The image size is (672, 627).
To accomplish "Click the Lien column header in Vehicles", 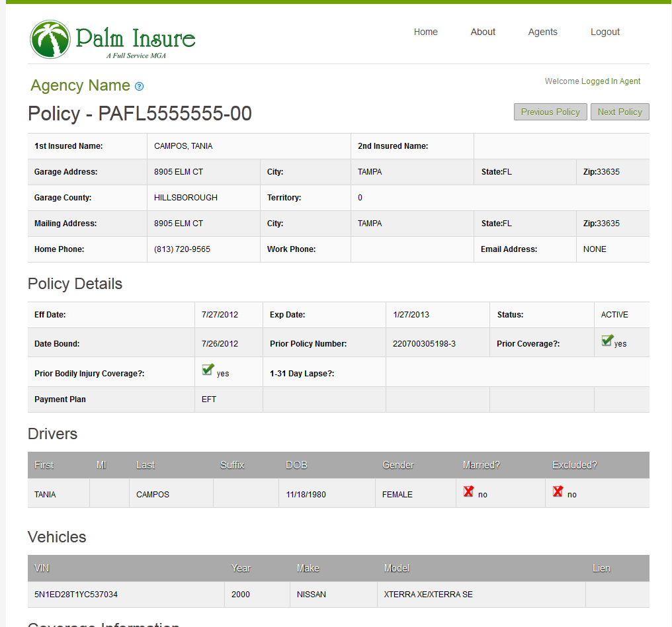I will coord(601,568).
